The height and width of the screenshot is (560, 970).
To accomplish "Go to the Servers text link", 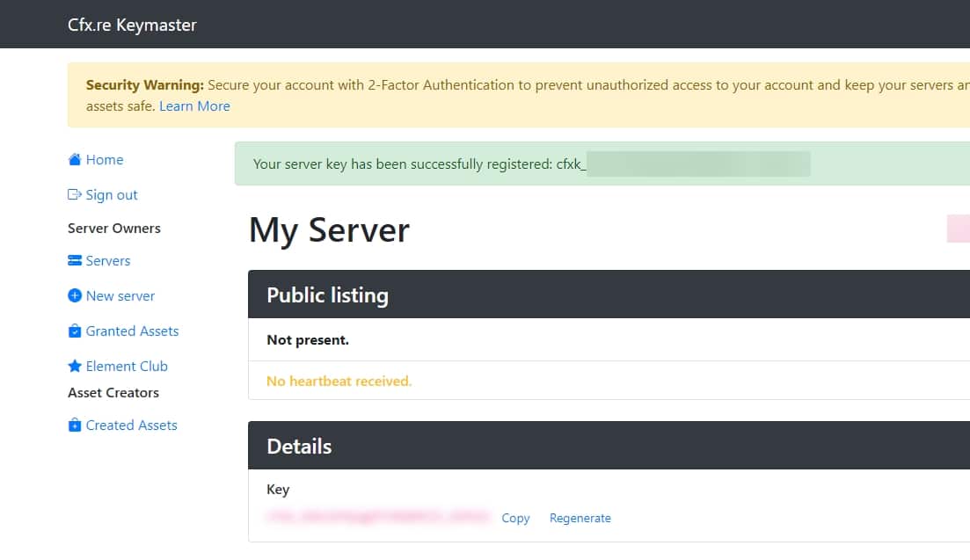I will coord(108,261).
